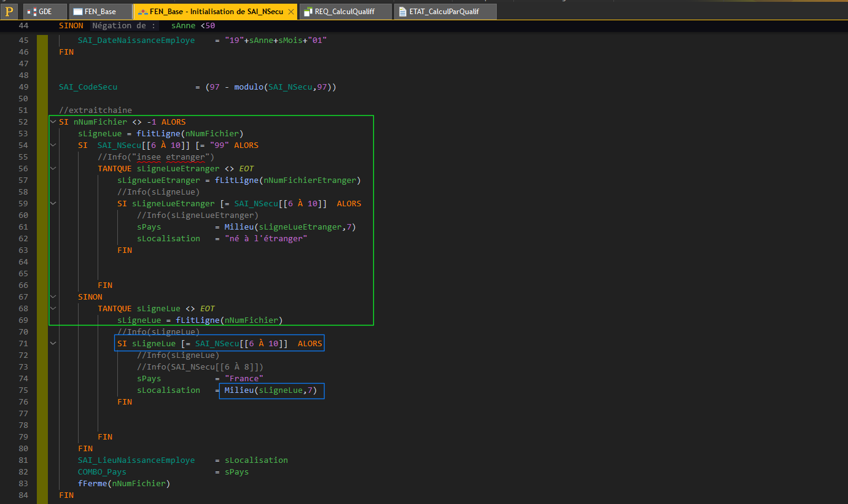This screenshot has width=848, height=504.
Task: Click the //Info(SAI_NSecu[[6 À 8]]) comment
Action: [200, 367]
